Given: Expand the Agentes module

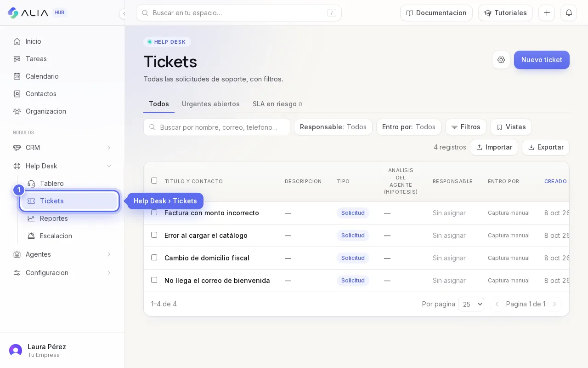Looking at the screenshot, I should coord(62,254).
